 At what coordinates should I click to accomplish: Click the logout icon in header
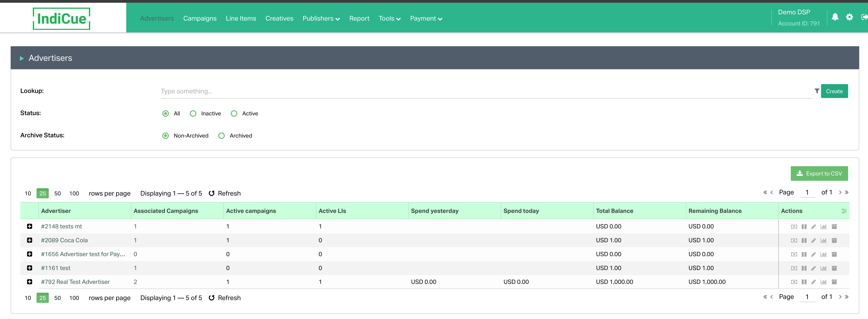click(x=864, y=17)
